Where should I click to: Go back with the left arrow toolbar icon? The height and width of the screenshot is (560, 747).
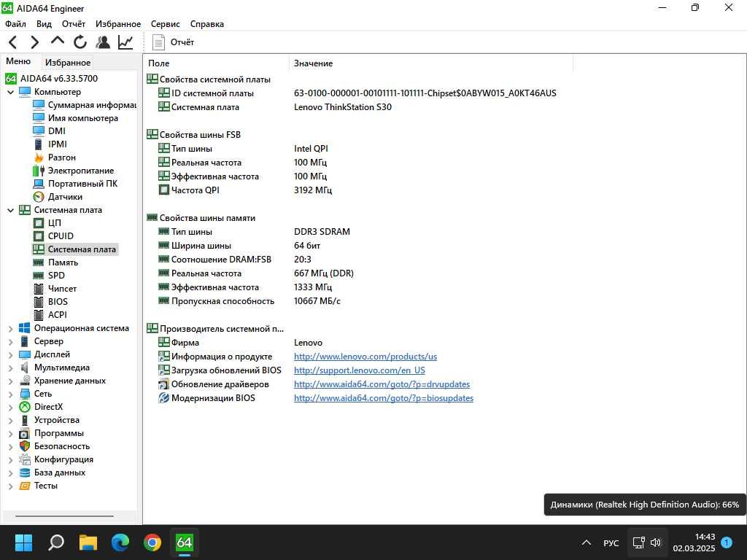[13, 42]
